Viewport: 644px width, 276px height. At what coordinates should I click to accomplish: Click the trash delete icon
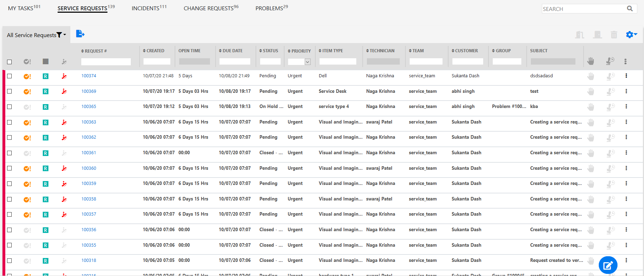pyautogui.click(x=614, y=35)
